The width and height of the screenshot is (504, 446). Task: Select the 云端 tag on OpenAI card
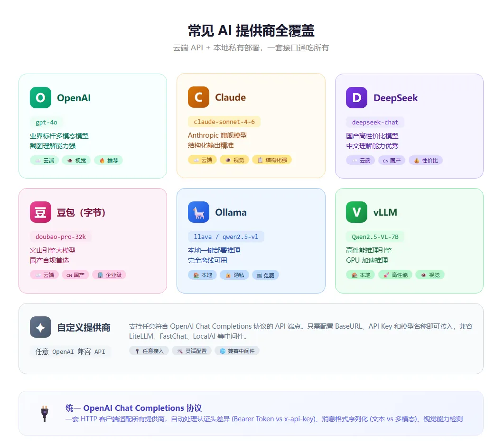click(x=44, y=160)
